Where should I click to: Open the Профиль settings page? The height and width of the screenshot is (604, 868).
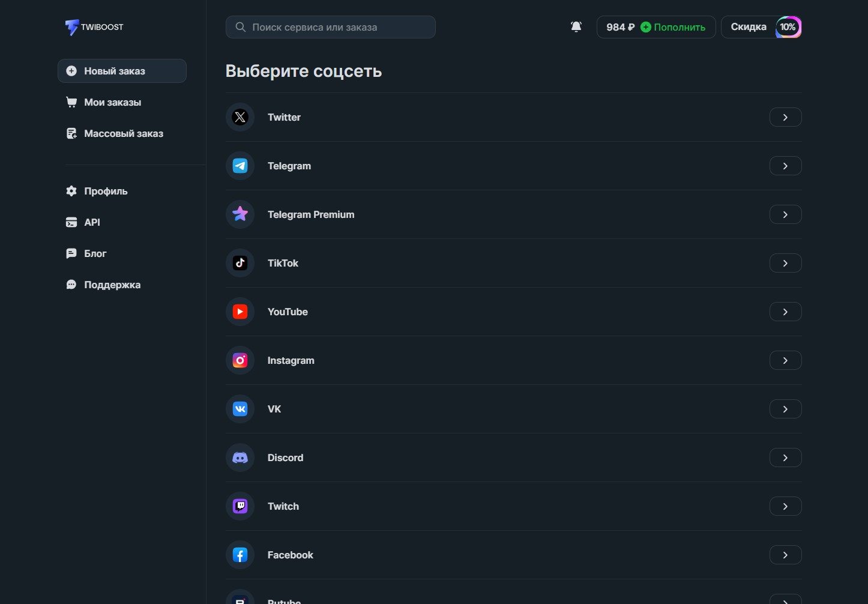click(x=106, y=191)
